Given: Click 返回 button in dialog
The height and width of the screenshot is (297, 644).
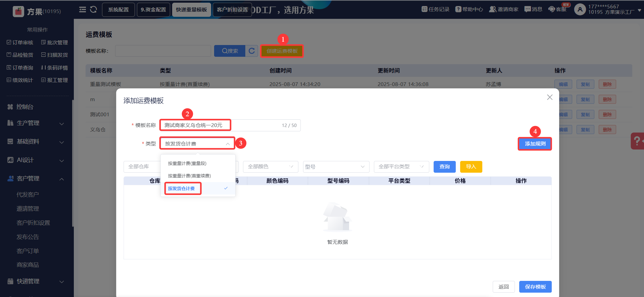Looking at the screenshot, I should 504,287.
